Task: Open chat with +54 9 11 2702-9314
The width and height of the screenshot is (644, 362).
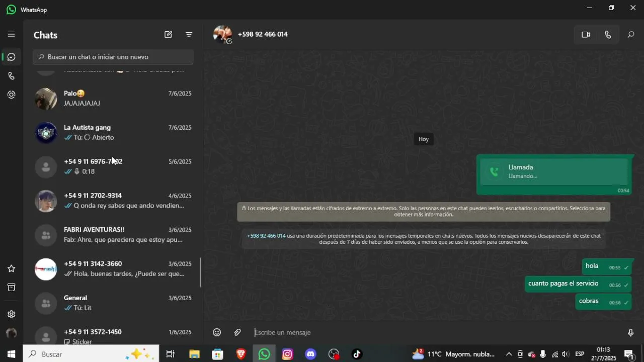Action: click(113, 201)
